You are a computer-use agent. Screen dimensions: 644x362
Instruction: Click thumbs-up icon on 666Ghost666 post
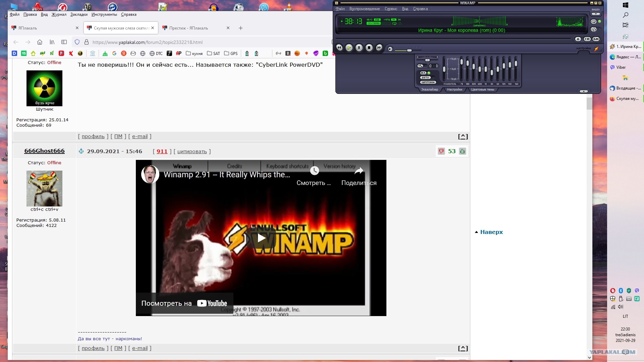463,151
